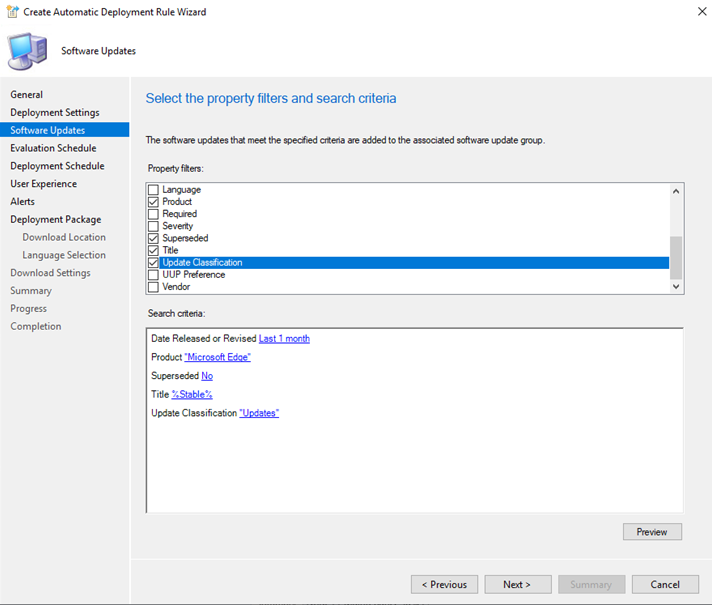The image size is (712, 605).
Task: Enable the Language property filter
Action: pyautogui.click(x=153, y=190)
